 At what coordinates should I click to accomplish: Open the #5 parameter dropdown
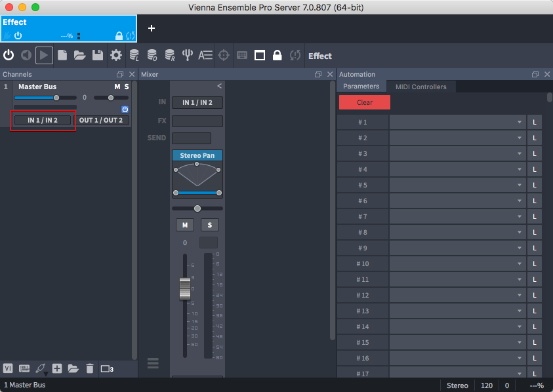(x=457, y=185)
